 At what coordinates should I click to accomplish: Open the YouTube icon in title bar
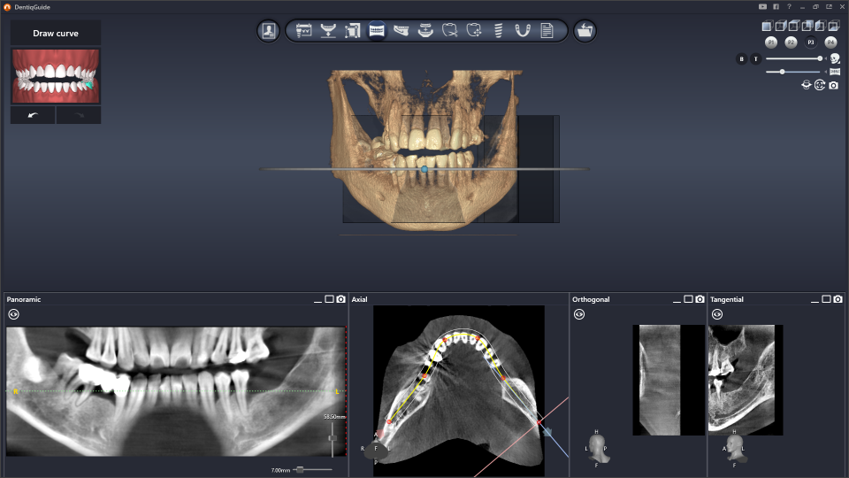point(762,7)
